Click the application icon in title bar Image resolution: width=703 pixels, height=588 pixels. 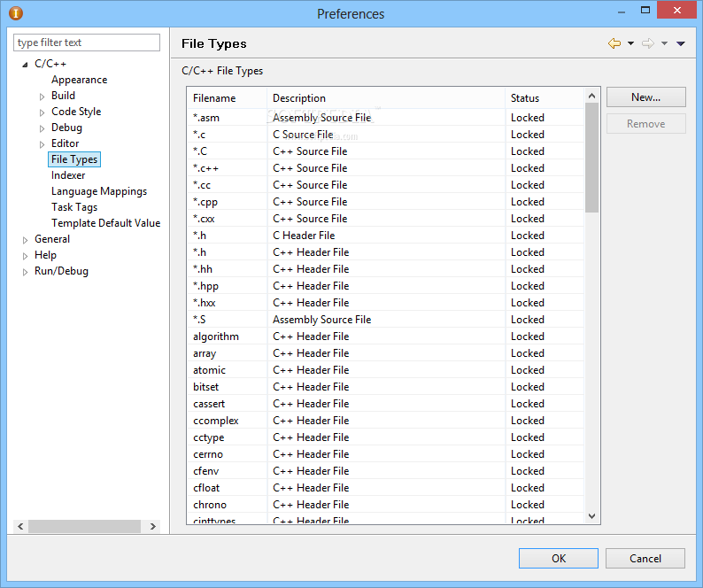click(15, 13)
